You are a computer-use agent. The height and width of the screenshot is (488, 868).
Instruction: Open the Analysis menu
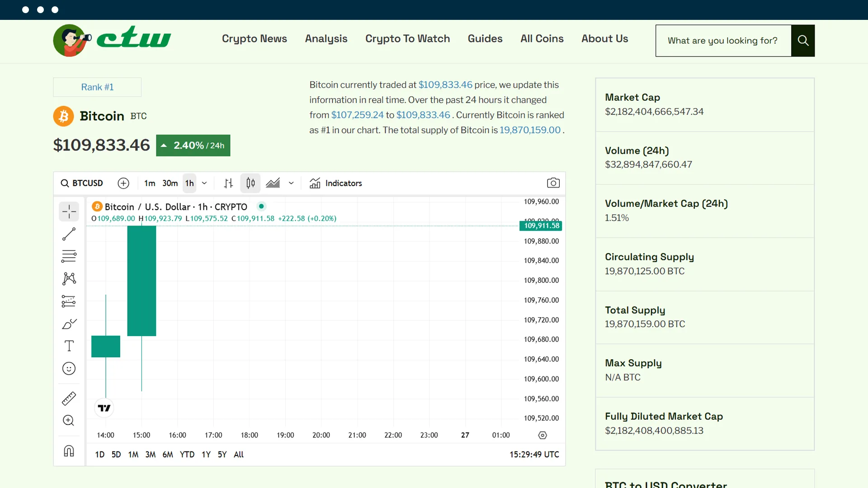click(x=326, y=39)
